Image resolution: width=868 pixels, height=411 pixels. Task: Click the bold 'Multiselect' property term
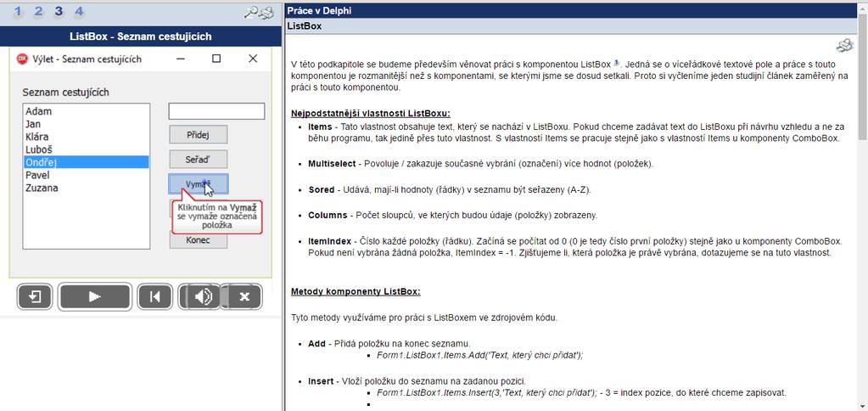[x=330, y=164]
